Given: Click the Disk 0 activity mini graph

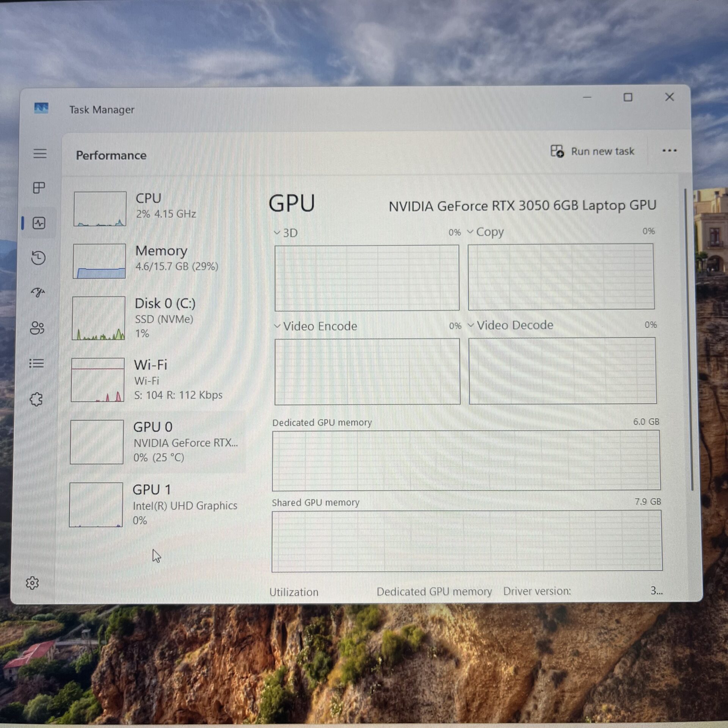Looking at the screenshot, I should (99, 318).
